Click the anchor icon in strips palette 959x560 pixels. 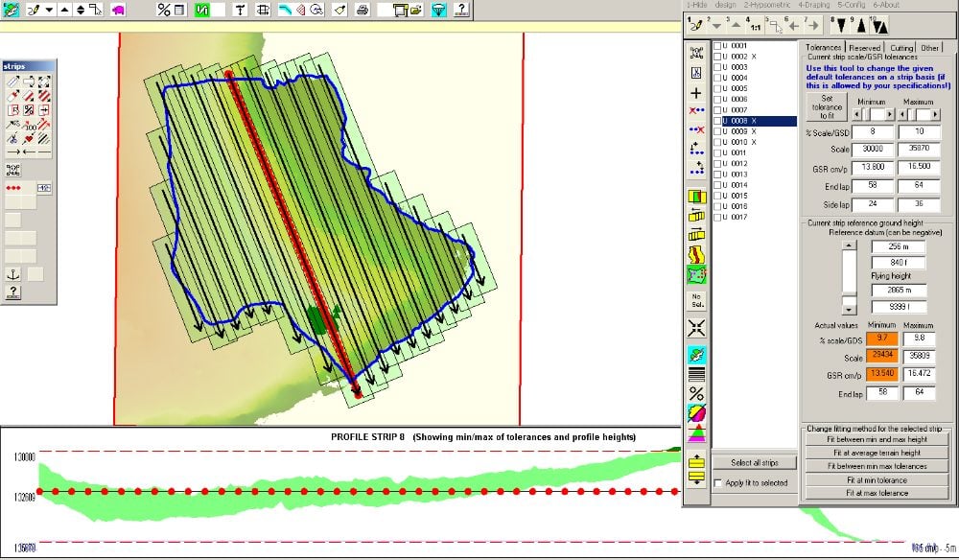click(12, 274)
